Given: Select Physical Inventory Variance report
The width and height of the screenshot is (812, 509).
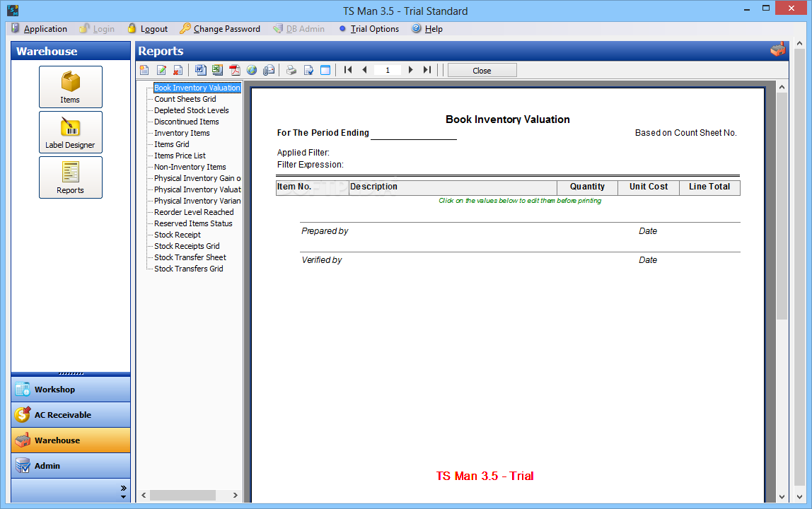Looking at the screenshot, I should click(x=197, y=201).
